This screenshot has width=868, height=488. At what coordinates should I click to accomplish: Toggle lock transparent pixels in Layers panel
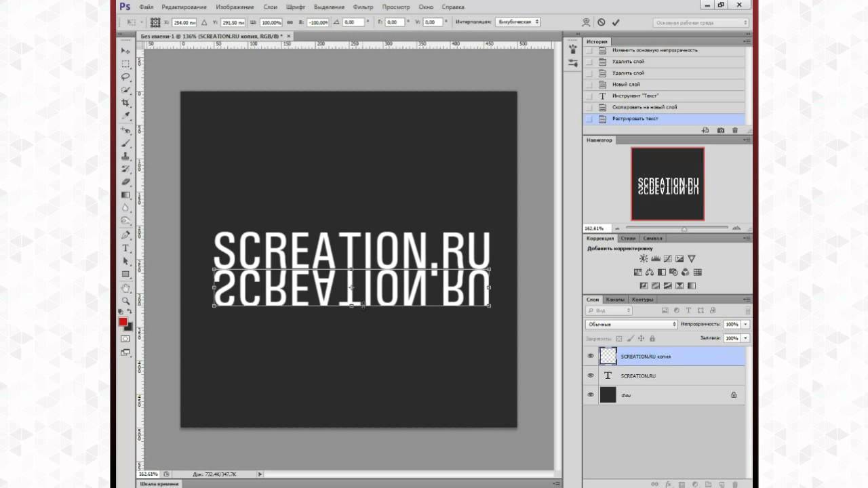tap(618, 338)
